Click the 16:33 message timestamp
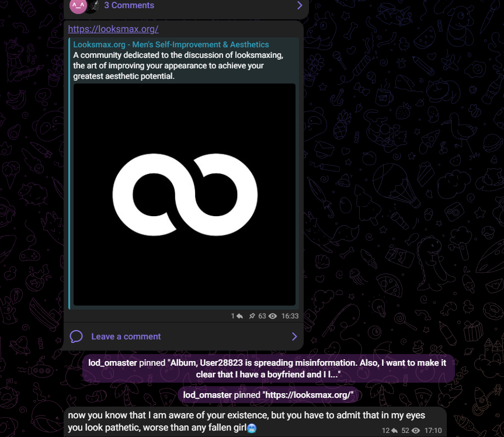The height and width of the screenshot is (437, 504). click(x=290, y=316)
